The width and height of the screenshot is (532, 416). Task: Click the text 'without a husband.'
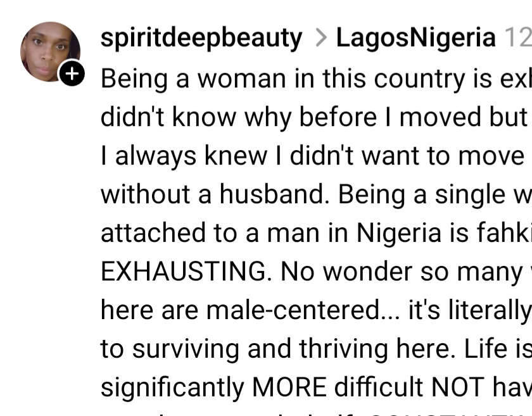215,194
